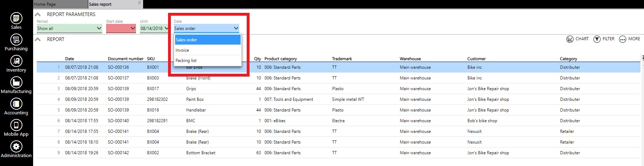Image resolution: width=644 pixels, height=166 pixels.
Task: Open the Inventory module icon
Action: point(16,61)
